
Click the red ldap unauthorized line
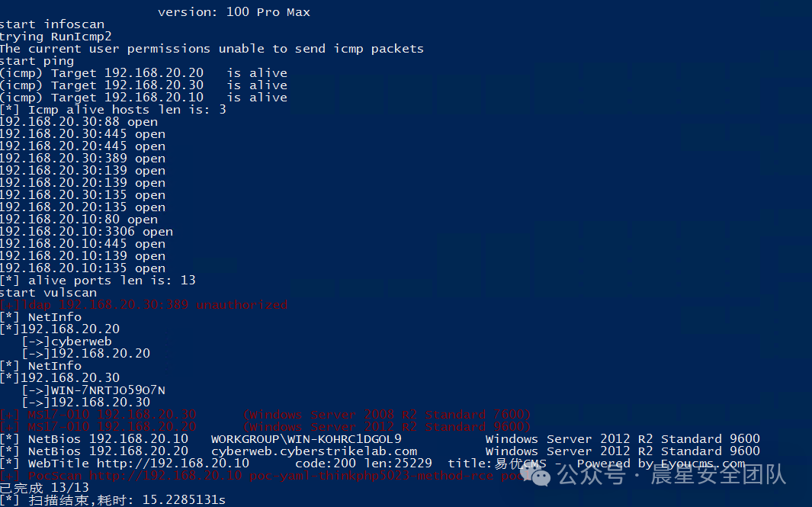click(x=143, y=305)
